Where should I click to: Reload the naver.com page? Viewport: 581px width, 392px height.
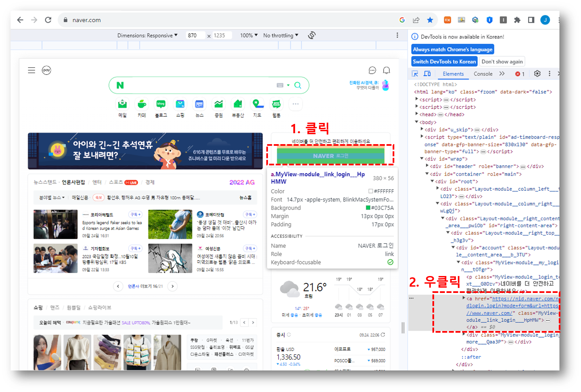coord(48,20)
